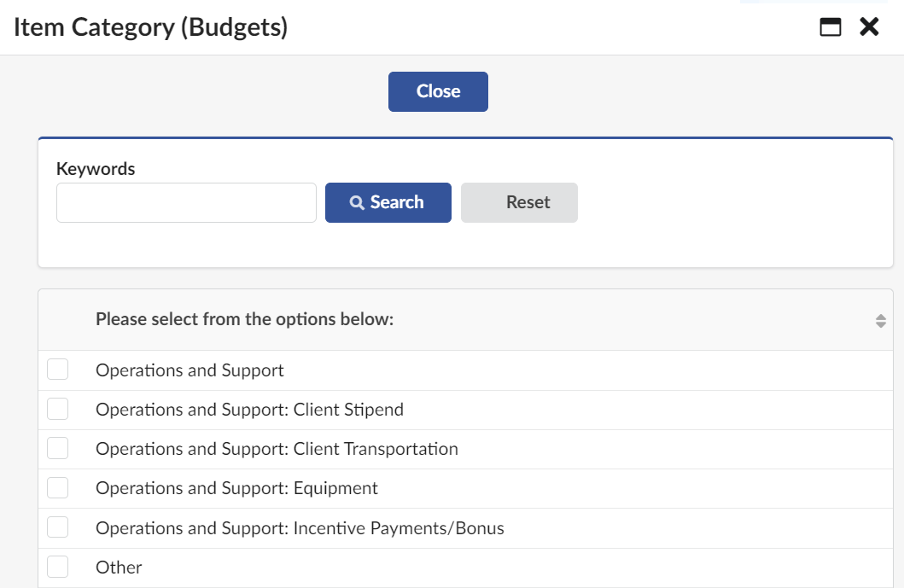Image resolution: width=904 pixels, height=588 pixels.
Task: Maximize the Item Category dialog window
Action: (x=830, y=27)
